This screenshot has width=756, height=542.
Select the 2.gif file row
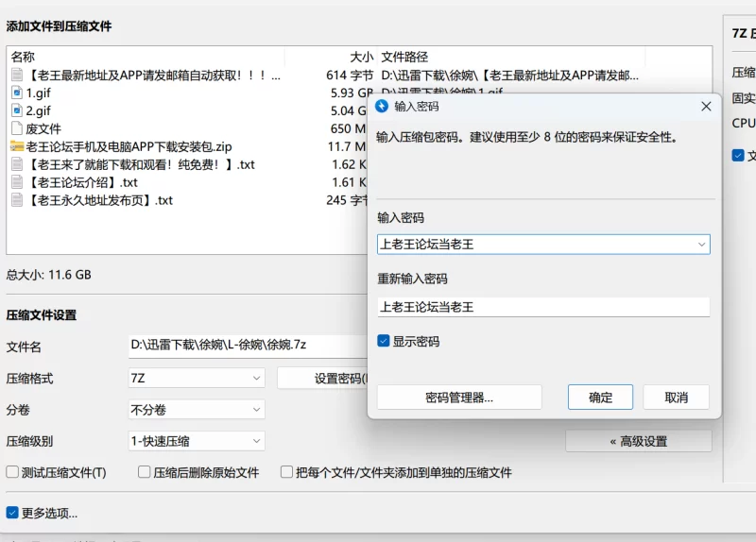tap(187, 110)
